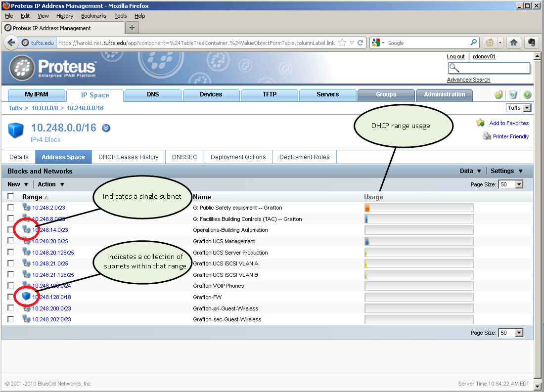Select the DHCP Leases History tab

129,157
